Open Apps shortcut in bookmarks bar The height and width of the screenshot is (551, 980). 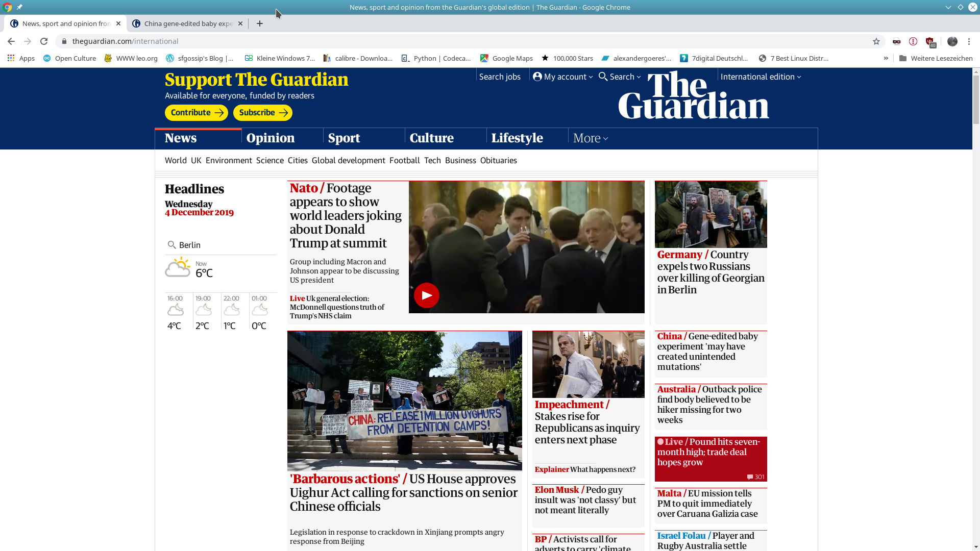pyautogui.click(x=21, y=58)
